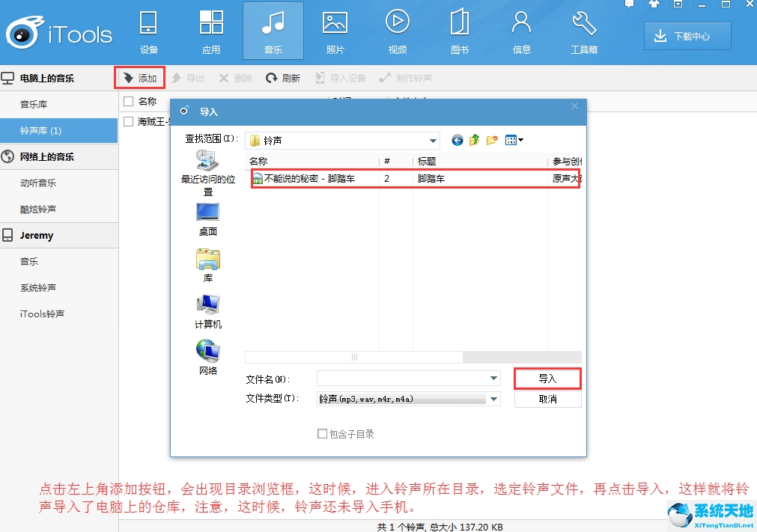Switch to the 设备 Device section
757x532 pixels.
[148, 30]
